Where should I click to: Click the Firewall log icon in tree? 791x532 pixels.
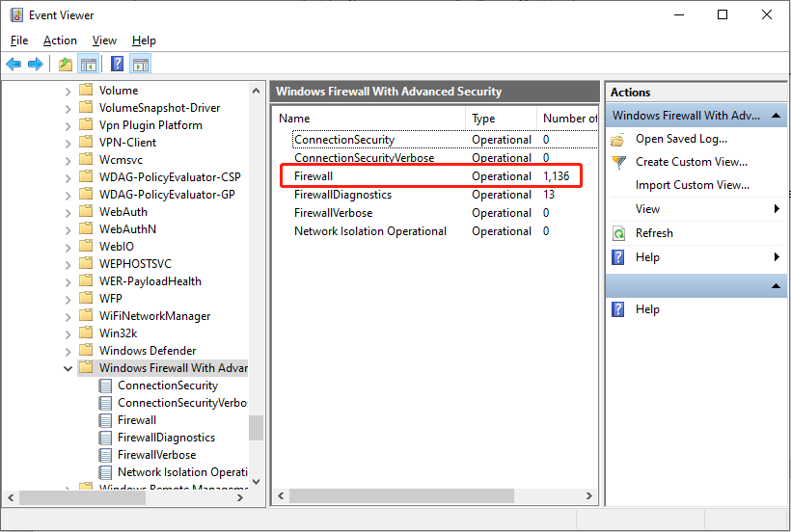click(105, 420)
